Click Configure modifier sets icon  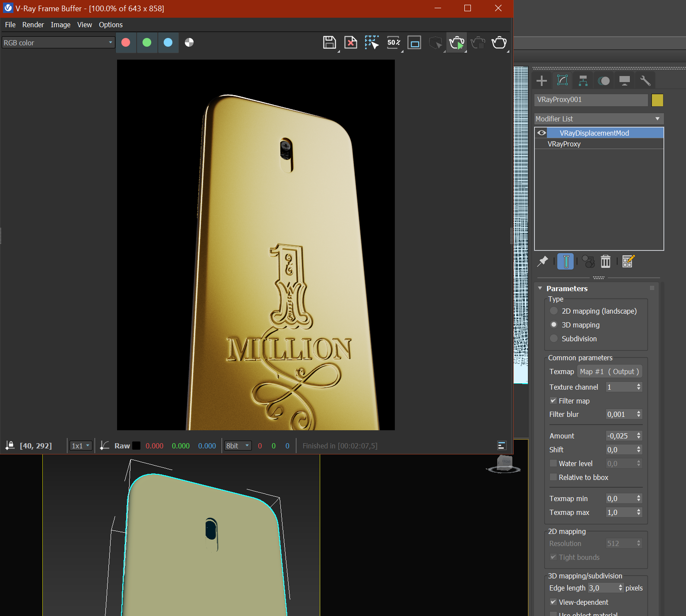tap(629, 261)
